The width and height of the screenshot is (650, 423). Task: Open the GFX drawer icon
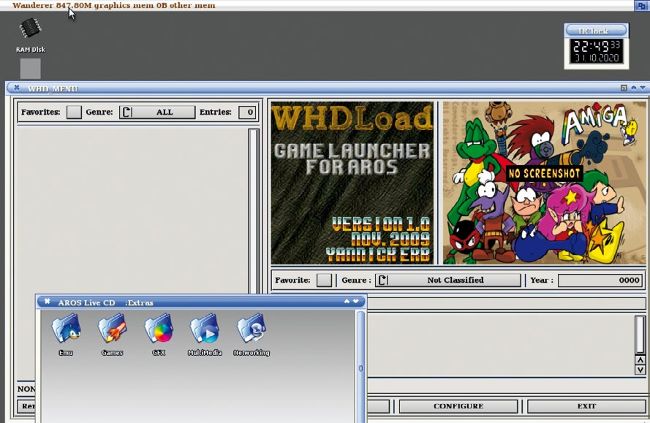(158, 330)
